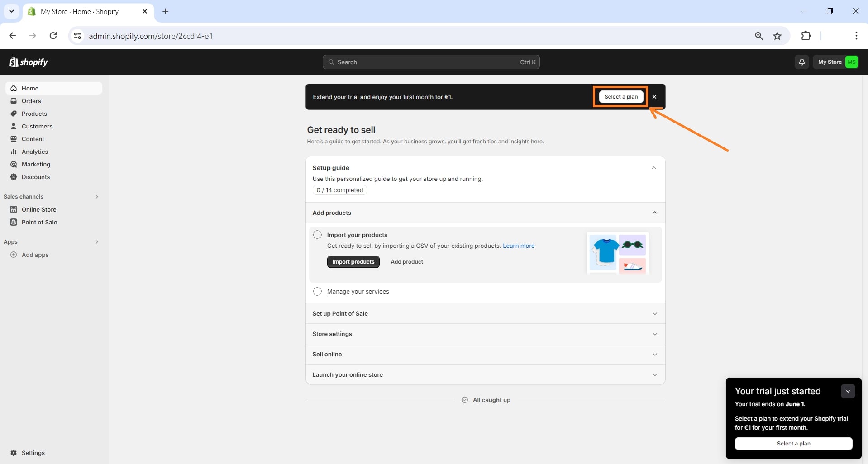
Task: Click the Customers person icon
Action: coord(14,126)
